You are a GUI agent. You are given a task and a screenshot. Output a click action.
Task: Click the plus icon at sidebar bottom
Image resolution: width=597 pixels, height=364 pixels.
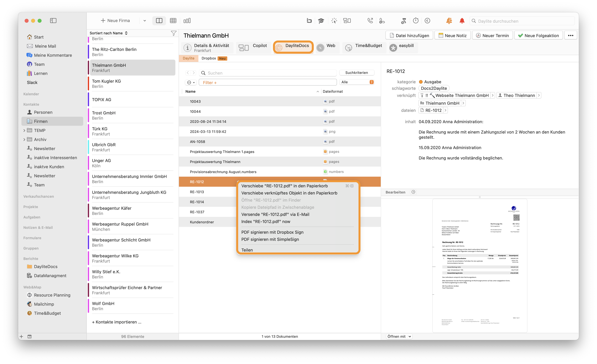click(x=21, y=336)
